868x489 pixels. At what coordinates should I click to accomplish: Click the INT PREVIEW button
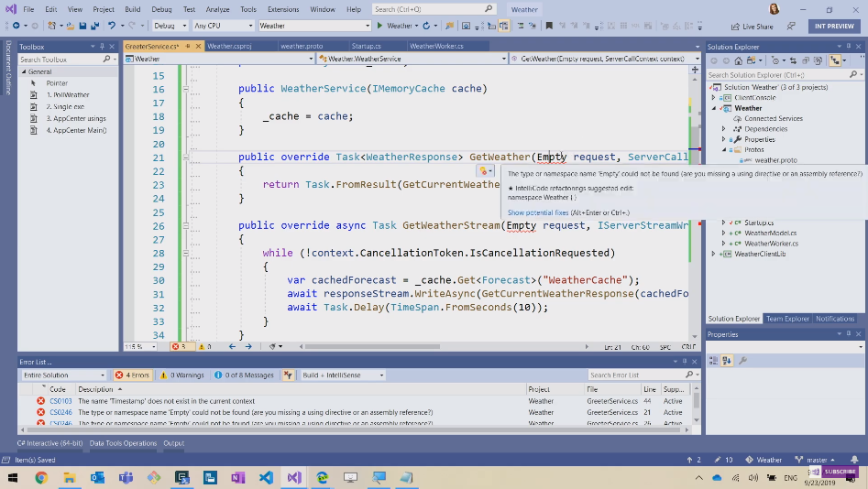coord(833,26)
